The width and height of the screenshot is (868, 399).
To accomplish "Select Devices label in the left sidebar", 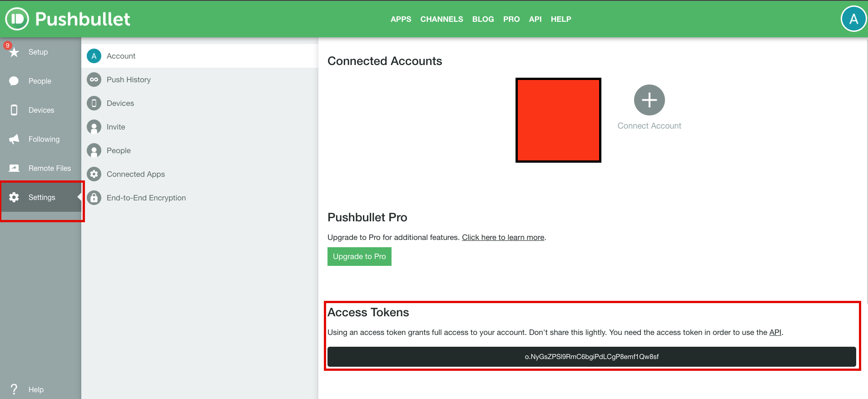I will [x=41, y=110].
